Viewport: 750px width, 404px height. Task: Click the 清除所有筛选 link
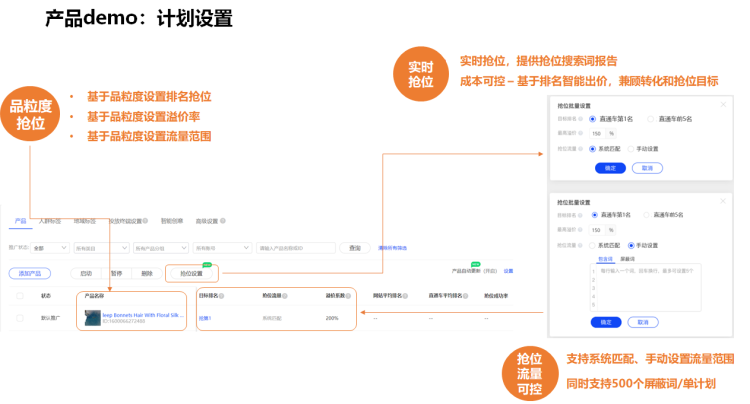(x=392, y=247)
